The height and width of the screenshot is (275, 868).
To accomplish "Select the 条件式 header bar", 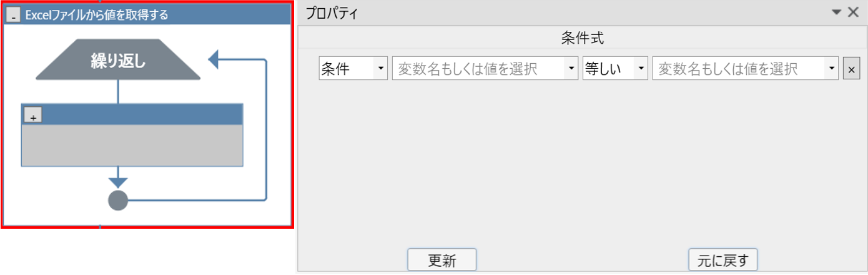I will click(x=582, y=37).
